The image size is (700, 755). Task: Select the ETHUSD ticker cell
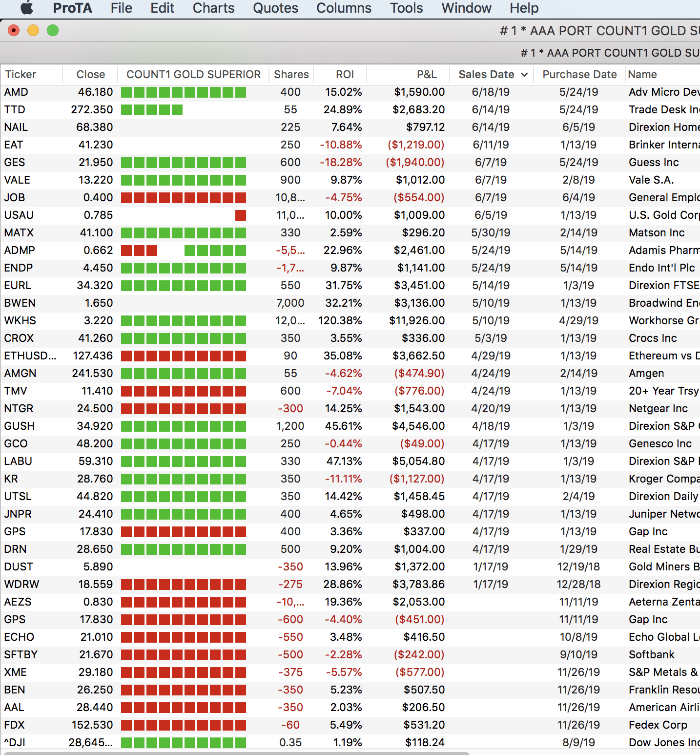(30, 356)
